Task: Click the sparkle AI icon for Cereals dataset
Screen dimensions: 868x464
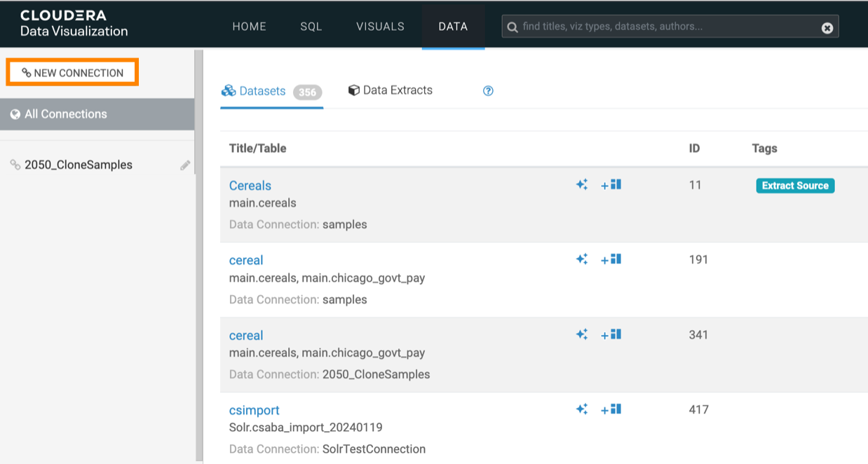Action: 581,185
